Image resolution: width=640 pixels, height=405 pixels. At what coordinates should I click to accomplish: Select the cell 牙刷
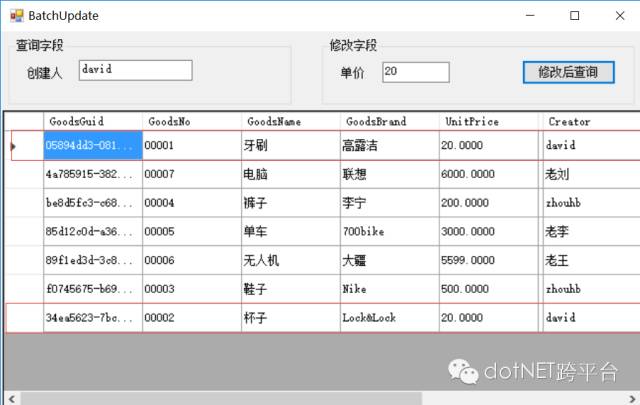tap(291, 145)
